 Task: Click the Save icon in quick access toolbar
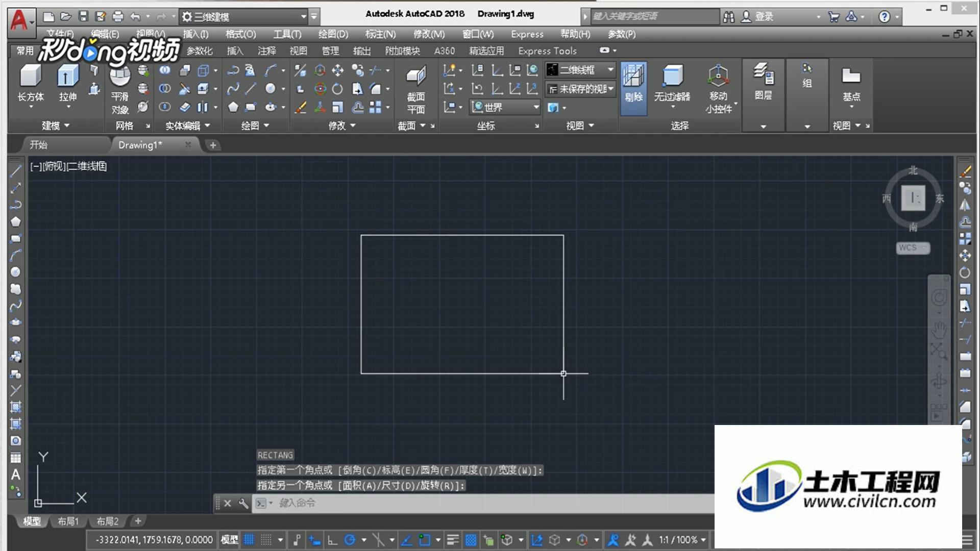(84, 16)
